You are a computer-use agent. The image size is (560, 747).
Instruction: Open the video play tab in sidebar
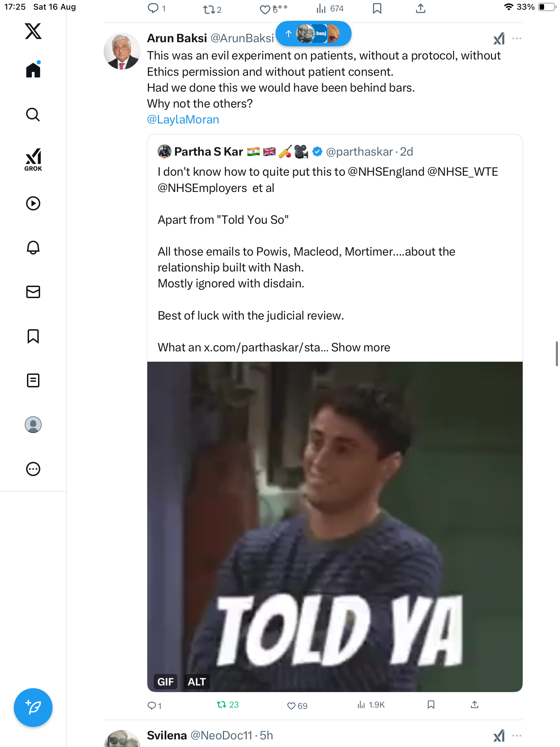[x=33, y=203]
